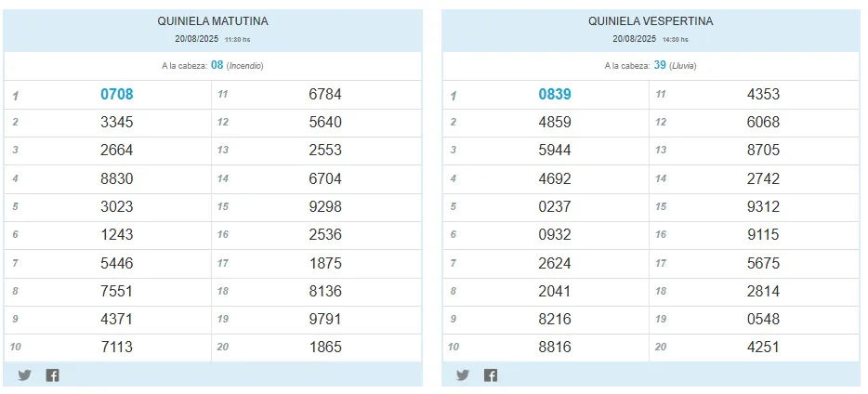Click the Vespertina head number 39

(x=659, y=65)
